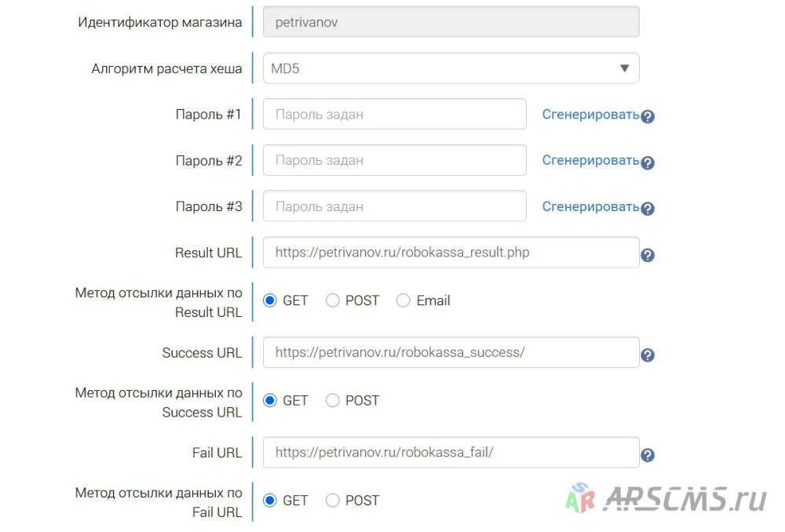Viewport: 785px width, 532px height.
Task: Click help icon beside Success URL field
Action: pos(648,355)
